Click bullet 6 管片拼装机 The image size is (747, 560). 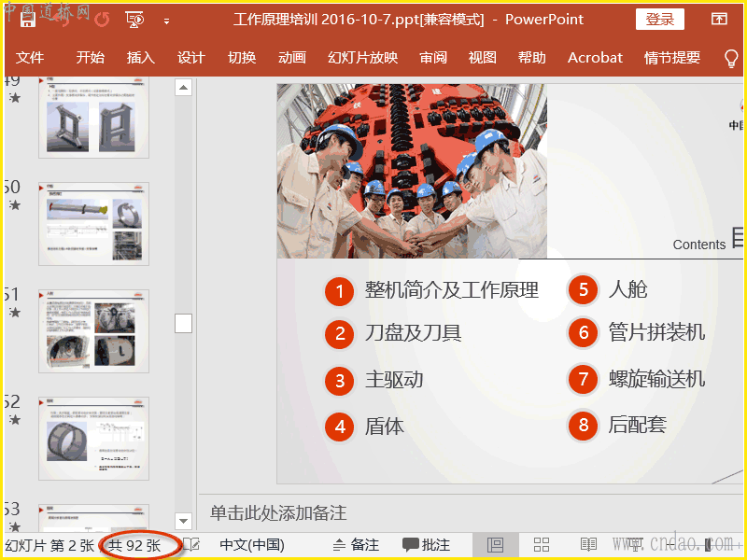(656, 332)
